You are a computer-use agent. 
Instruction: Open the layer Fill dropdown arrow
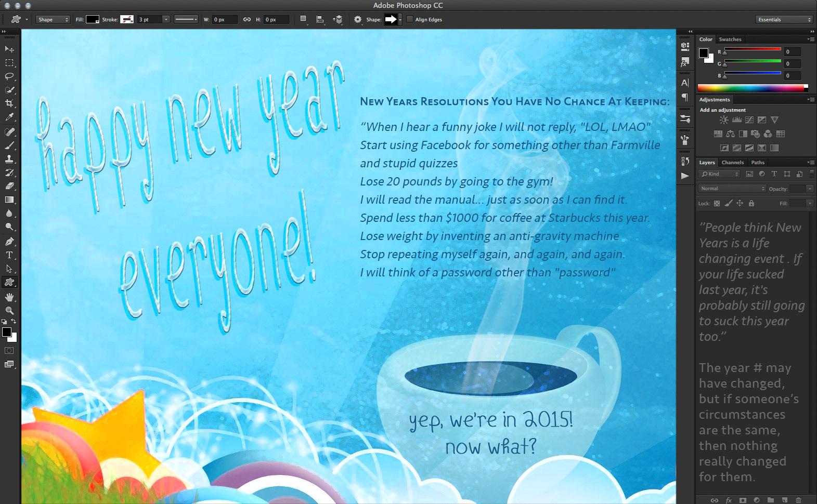pos(810,204)
